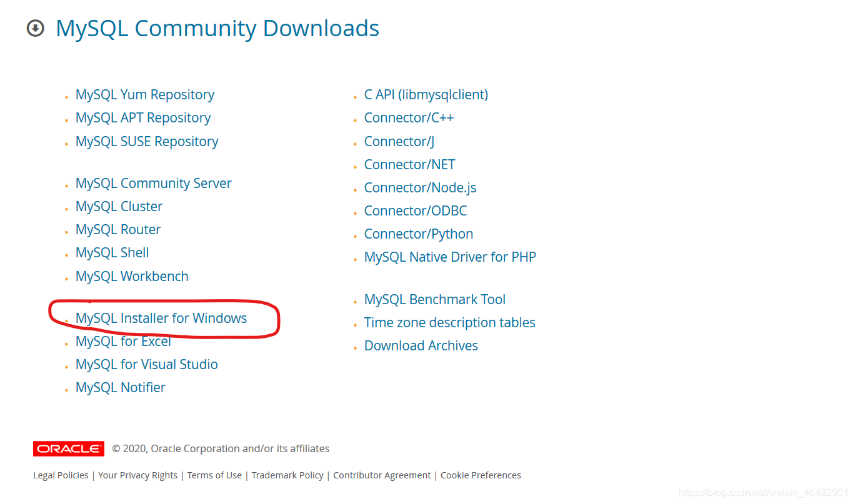Open MySQL Native Driver for PHP link
Image resolution: width=853 pixels, height=504 pixels.
tap(451, 257)
